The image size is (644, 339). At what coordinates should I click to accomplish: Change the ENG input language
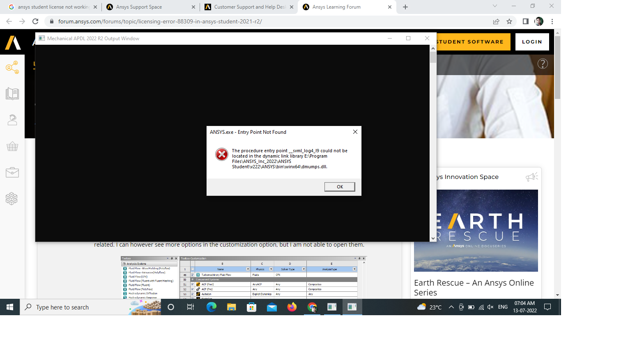pos(503,307)
